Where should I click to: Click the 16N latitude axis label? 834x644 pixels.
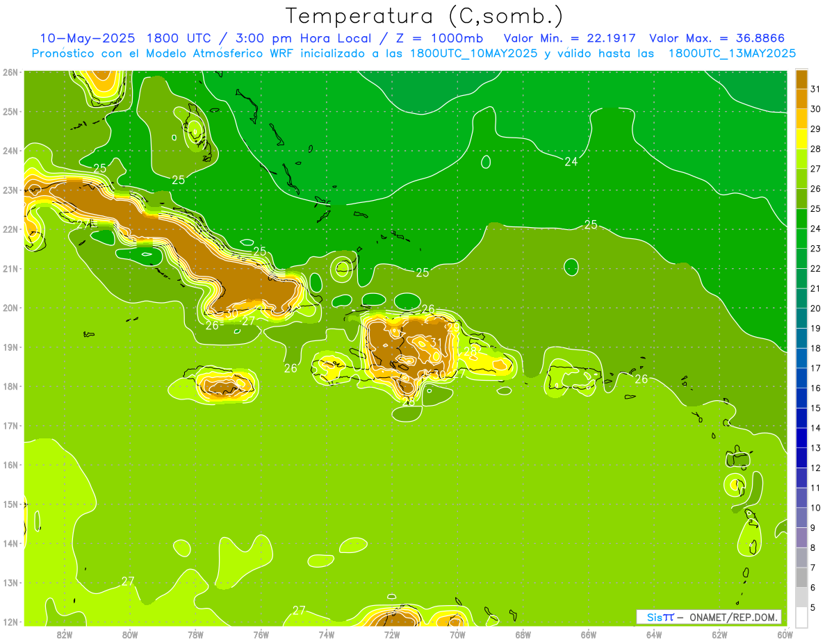[x=11, y=465]
